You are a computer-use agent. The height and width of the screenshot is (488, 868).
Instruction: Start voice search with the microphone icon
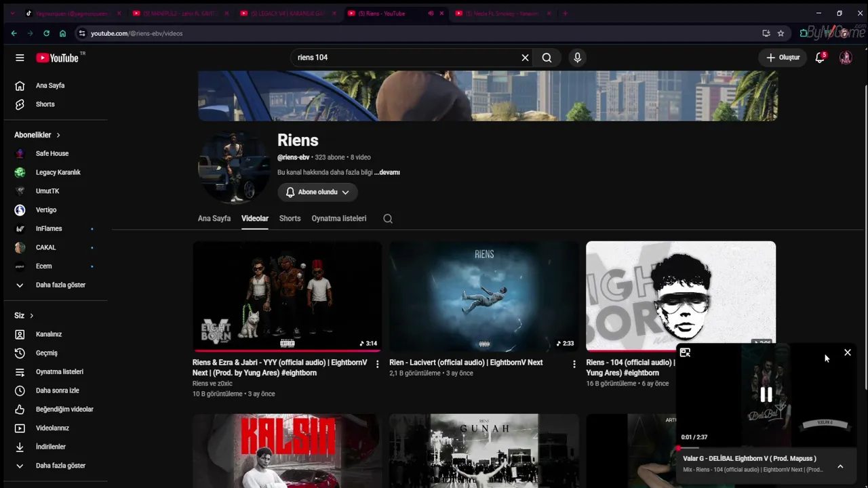click(x=578, y=58)
